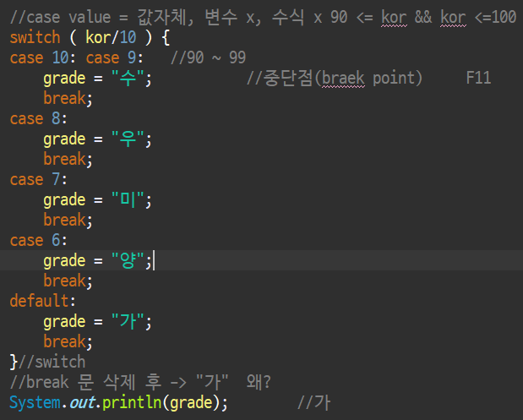Click the 'case 9:' label
The height and width of the screenshot is (420, 523).
click(x=114, y=57)
